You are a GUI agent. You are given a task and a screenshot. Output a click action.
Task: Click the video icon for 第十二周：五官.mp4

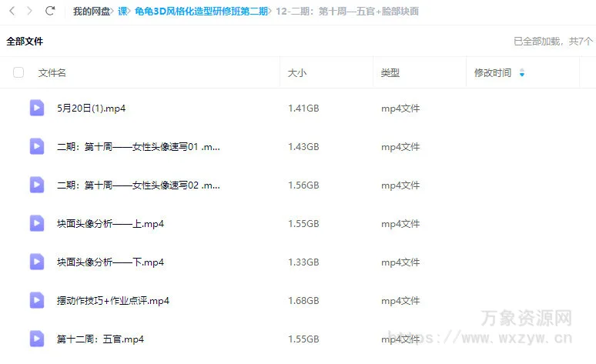pyautogui.click(x=37, y=339)
